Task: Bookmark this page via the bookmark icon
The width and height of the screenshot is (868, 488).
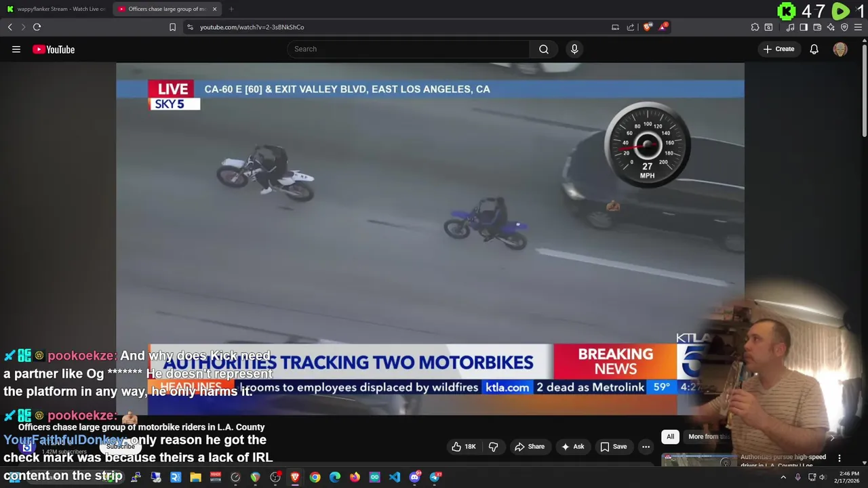Action: coord(172,27)
